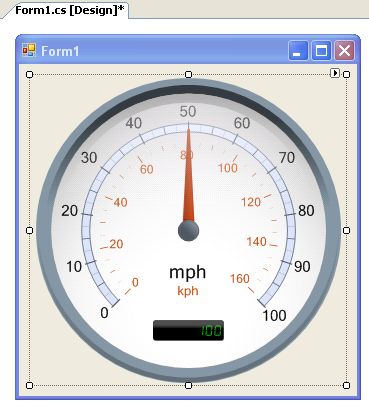Open the gauge smart tag arrow

335,73
